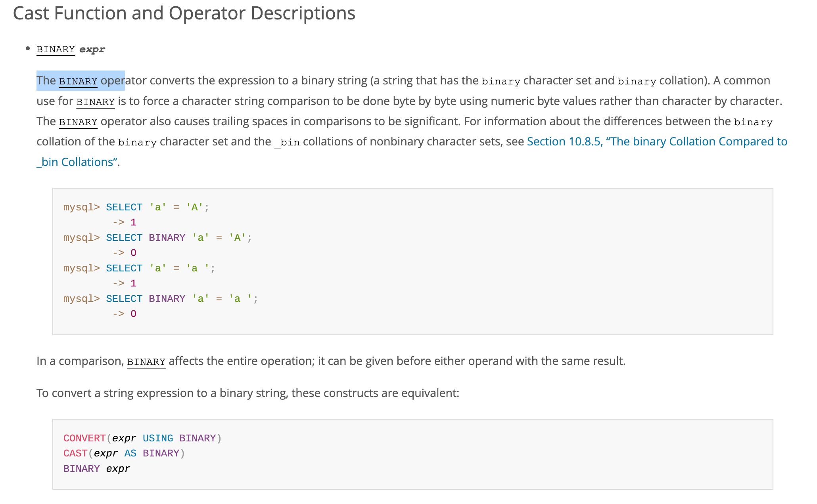Click sentence 'To convert a string expression'
Image resolution: width=817 pixels, height=504 pixels.
click(247, 393)
